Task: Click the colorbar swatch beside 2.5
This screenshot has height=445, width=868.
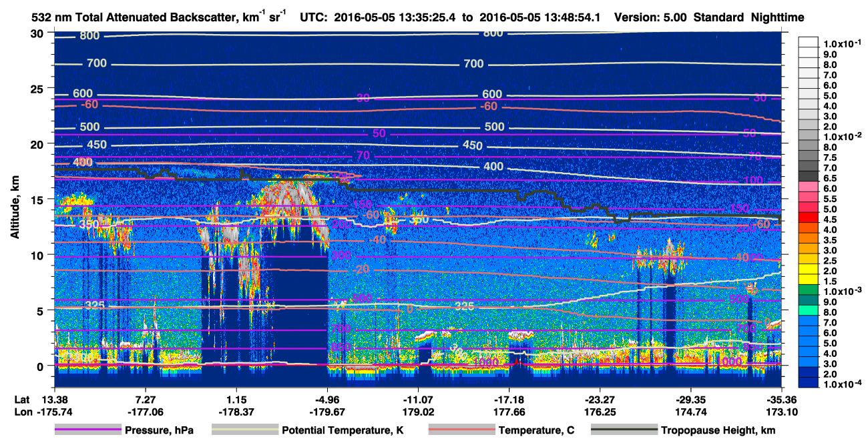Action: [x=809, y=260]
